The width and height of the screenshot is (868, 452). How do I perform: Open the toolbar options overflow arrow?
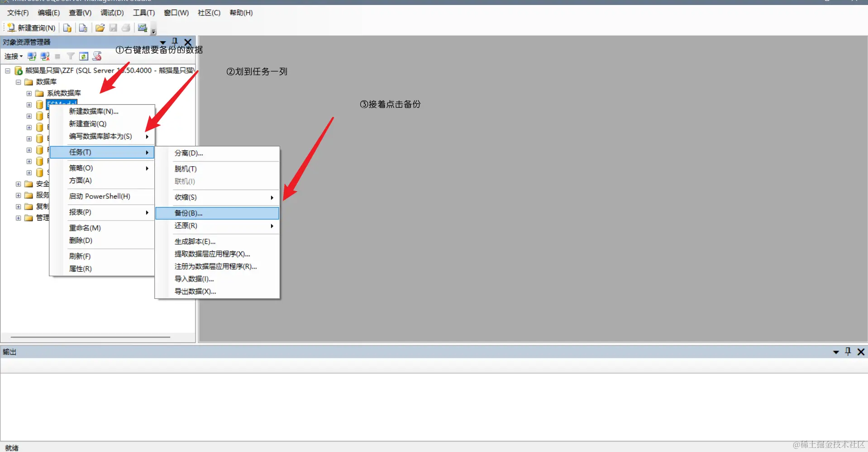coord(153,31)
